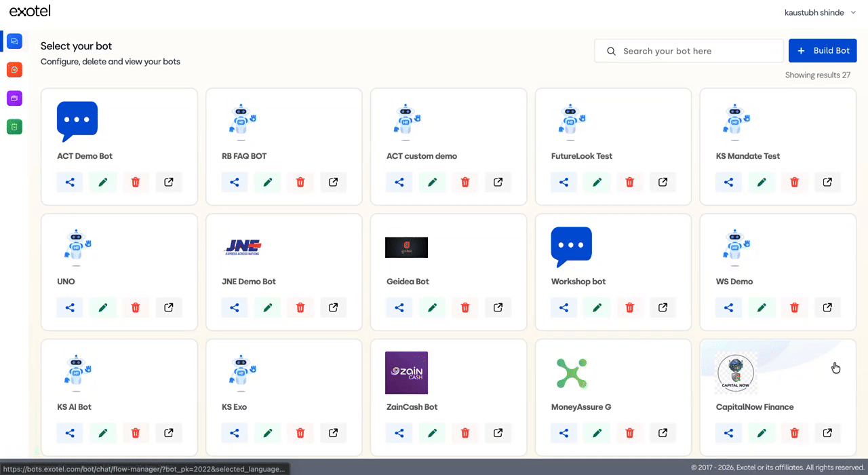Open MoneyAssure G in new window
Screen dimensions: 868x475
(663, 433)
